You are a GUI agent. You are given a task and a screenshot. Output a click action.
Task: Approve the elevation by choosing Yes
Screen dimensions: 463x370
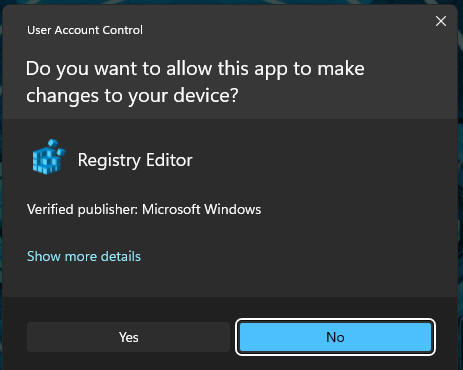(x=128, y=337)
